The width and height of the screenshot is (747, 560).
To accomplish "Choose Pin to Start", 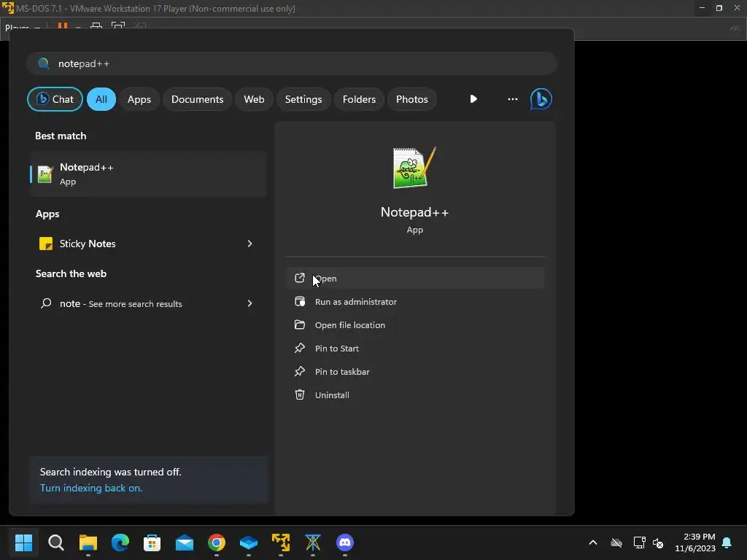I will [x=415, y=348].
